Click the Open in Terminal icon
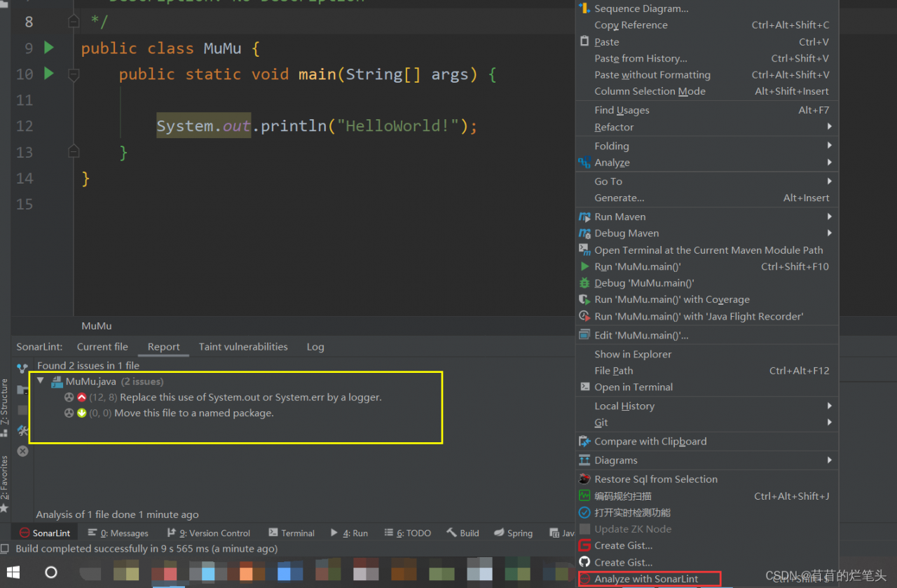The width and height of the screenshot is (897, 588). coord(584,387)
